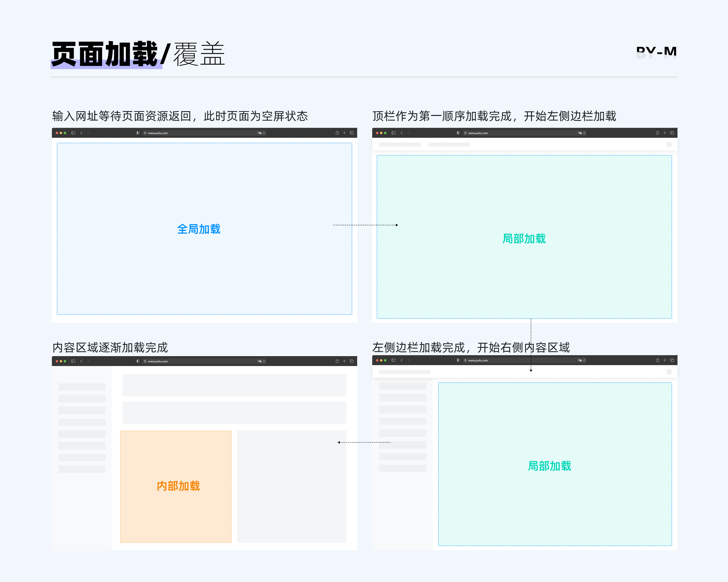Click first skeleton sidebar item beside 内部加载
The height and width of the screenshot is (582, 728).
pyautogui.click(x=82, y=387)
